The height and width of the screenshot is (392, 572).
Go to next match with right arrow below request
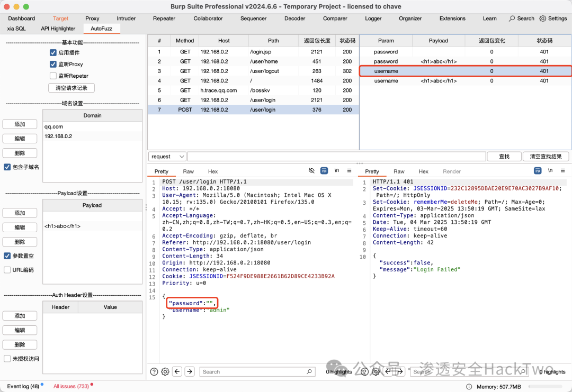tap(190, 371)
